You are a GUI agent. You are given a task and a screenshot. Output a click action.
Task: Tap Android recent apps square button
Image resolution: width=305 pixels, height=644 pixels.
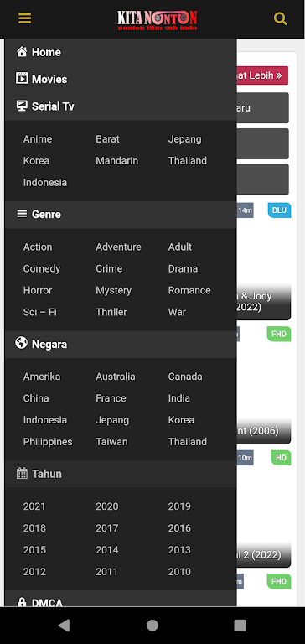240,625
